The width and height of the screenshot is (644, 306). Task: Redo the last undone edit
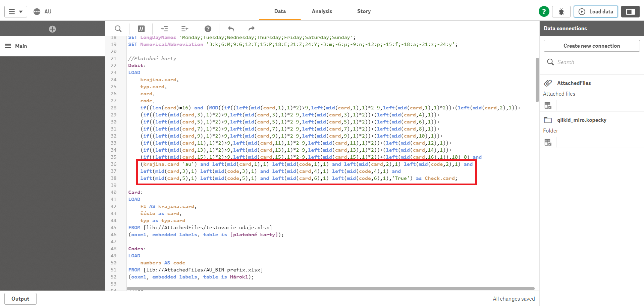click(x=251, y=29)
